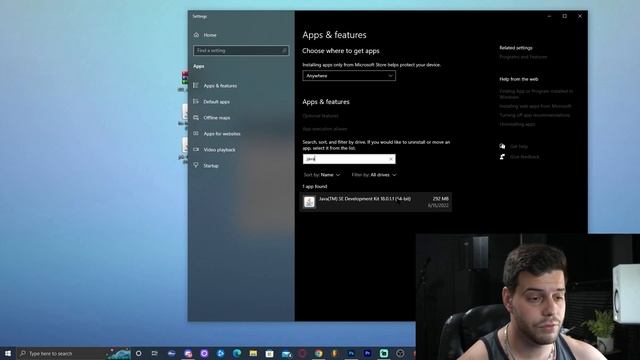The image size is (640, 360).
Task: Click the Java app coffee cup icon
Action: pos(309,202)
